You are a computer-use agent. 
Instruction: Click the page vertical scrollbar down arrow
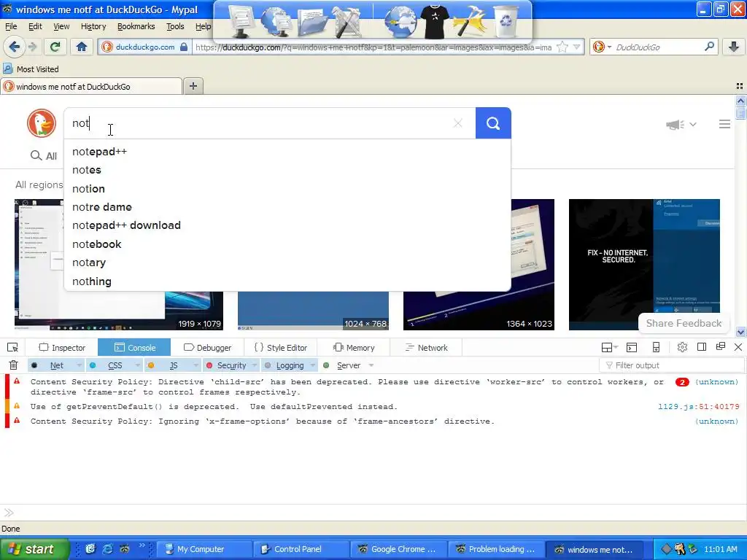740,332
